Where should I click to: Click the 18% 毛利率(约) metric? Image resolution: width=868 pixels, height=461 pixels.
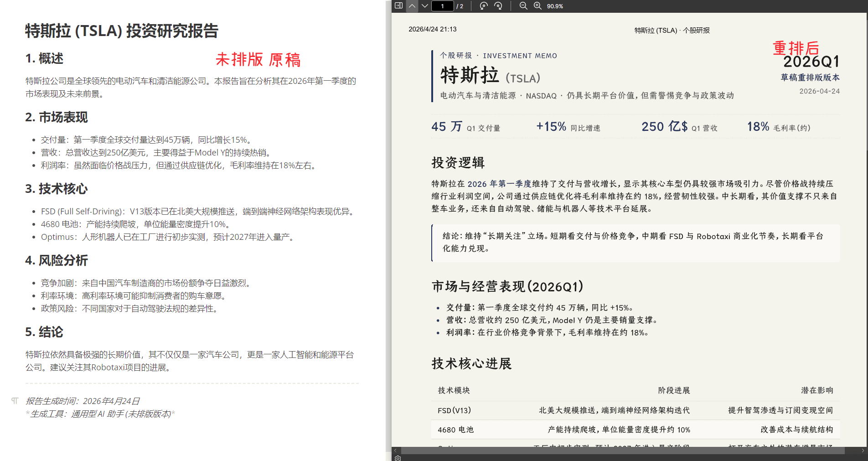tap(779, 127)
